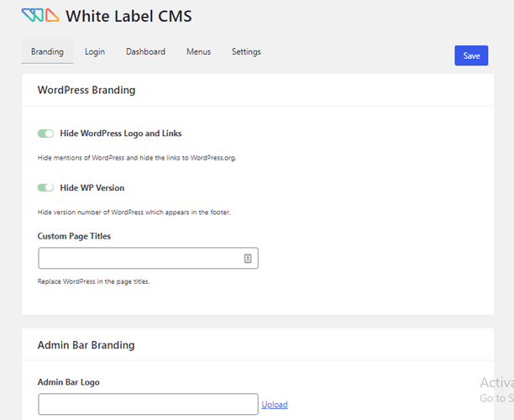Viewport: 514px width, 420px height.
Task: Click the Hide WordPress Logo and Links label
Action: click(121, 134)
